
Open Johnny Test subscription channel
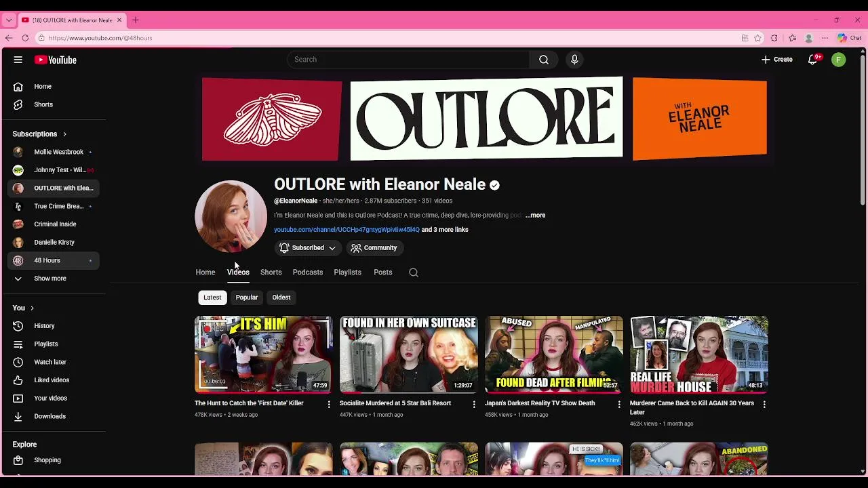pyautogui.click(x=54, y=170)
